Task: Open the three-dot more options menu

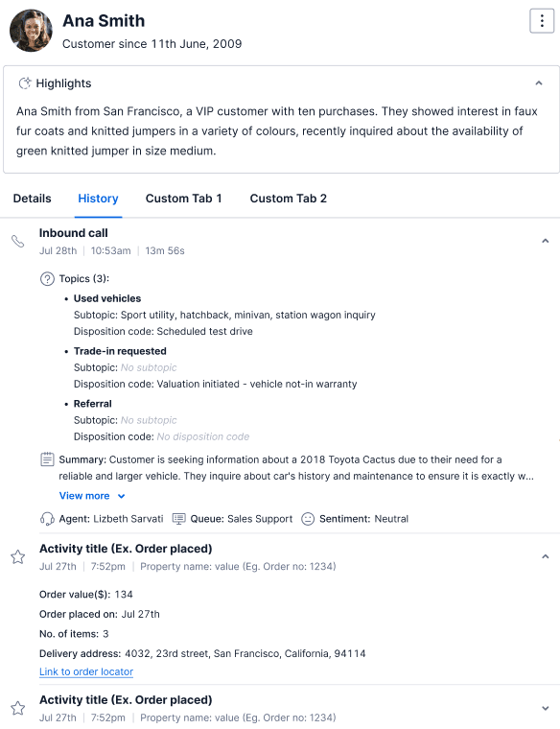Action: pos(542,21)
